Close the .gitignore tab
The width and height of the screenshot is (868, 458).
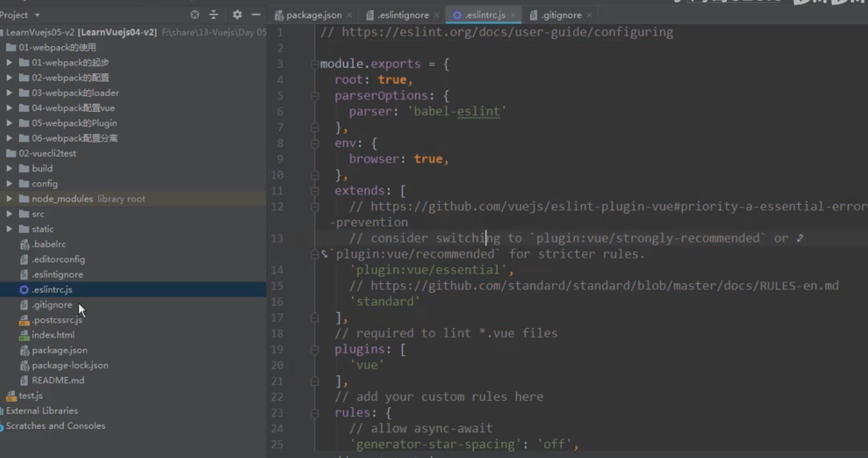589,15
